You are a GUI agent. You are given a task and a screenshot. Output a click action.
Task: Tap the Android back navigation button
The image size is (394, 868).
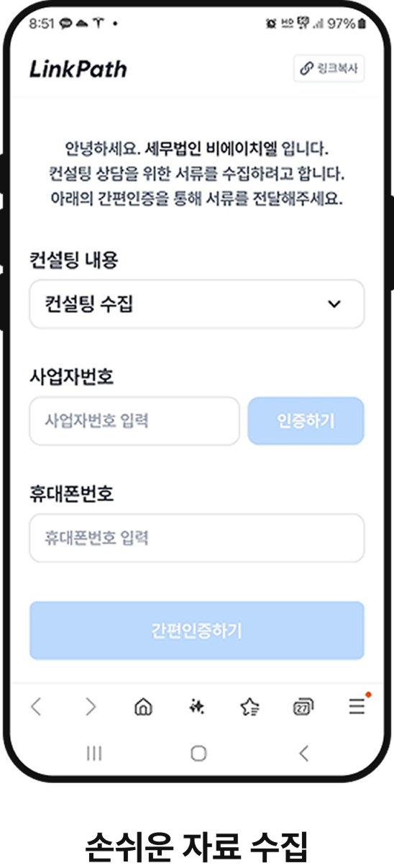pos(303,754)
